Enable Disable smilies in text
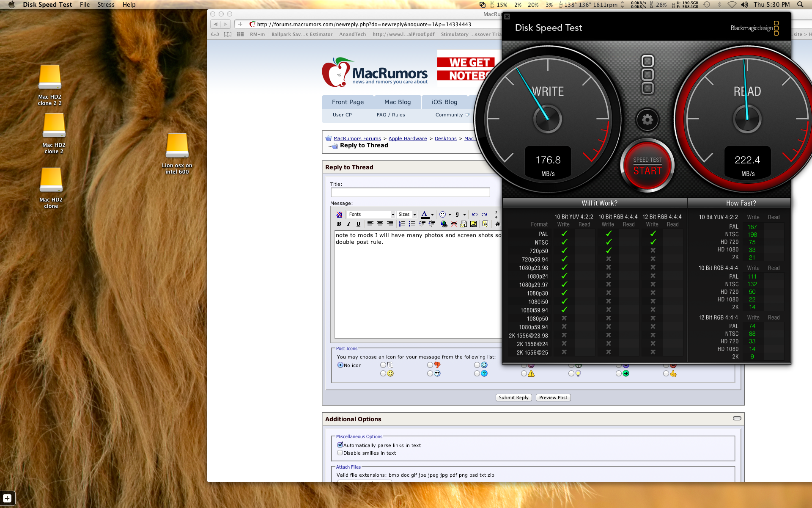Viewport: 812px width, 508px height. tap(340, 453)
